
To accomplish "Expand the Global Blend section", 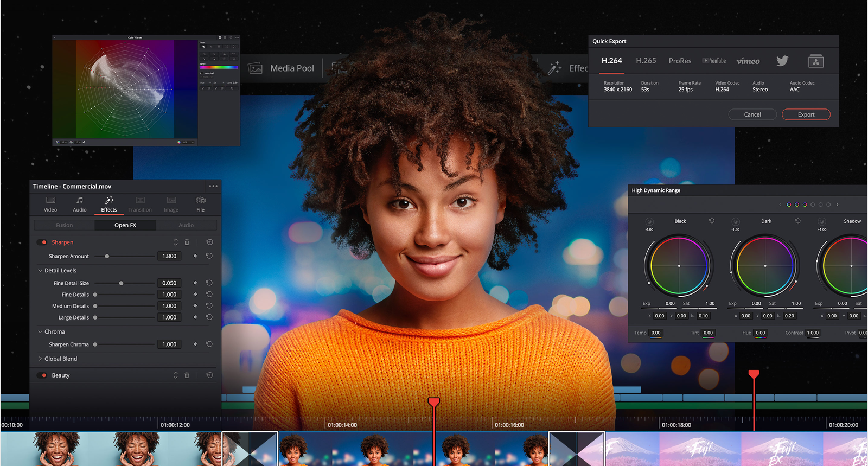I will (x=40, y=359).
